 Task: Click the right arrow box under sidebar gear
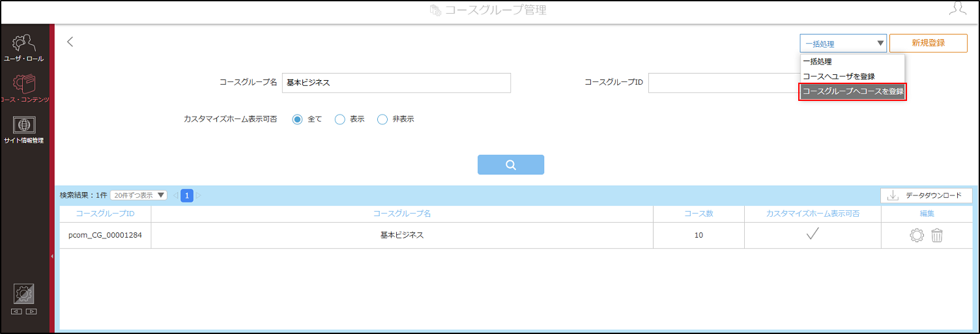[31, 312]
